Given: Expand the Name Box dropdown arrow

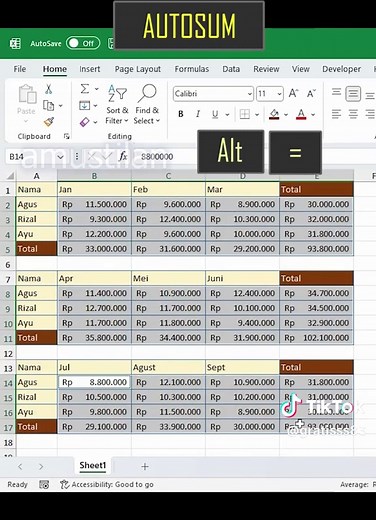Looking at the screenshot, I should 60,157.
